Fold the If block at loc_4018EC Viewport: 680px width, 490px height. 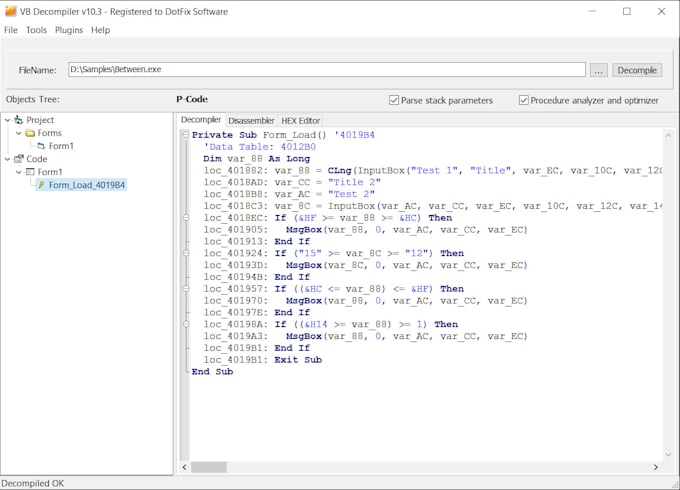(x=186, y=218)
